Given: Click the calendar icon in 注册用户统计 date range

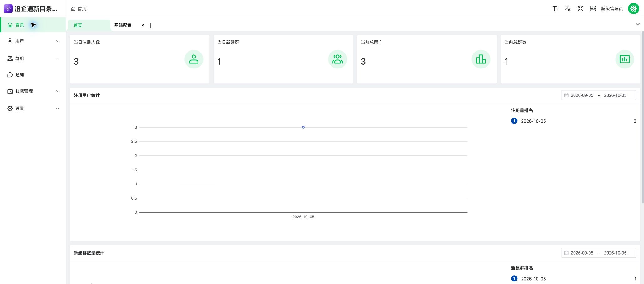Looking at the screenshot, I should coord(566,95).
